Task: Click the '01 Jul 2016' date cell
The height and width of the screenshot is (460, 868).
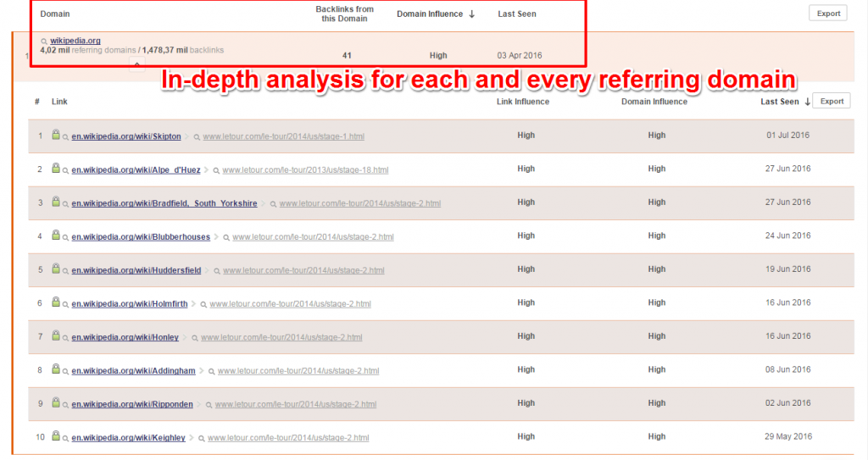Action: tap(787, 135)
